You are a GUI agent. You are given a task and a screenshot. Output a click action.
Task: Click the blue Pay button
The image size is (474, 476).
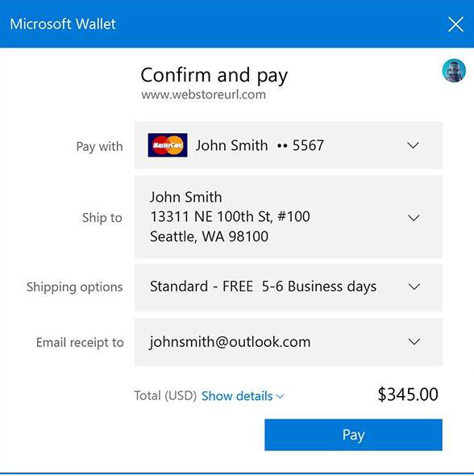353,435
